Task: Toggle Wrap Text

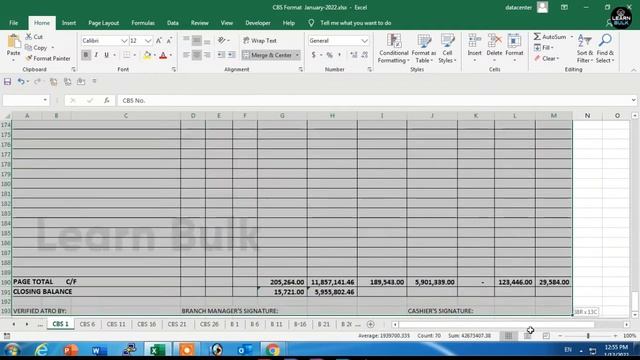Action: (x=260, y=40)
